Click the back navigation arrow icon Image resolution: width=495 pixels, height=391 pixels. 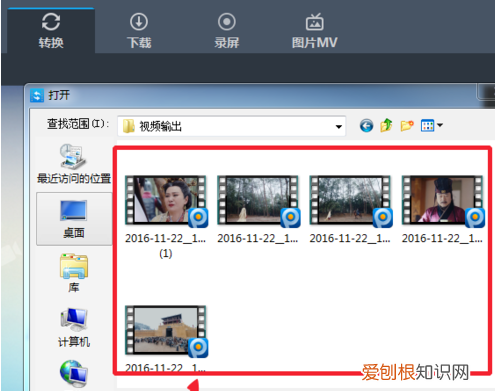click(366, 126)
